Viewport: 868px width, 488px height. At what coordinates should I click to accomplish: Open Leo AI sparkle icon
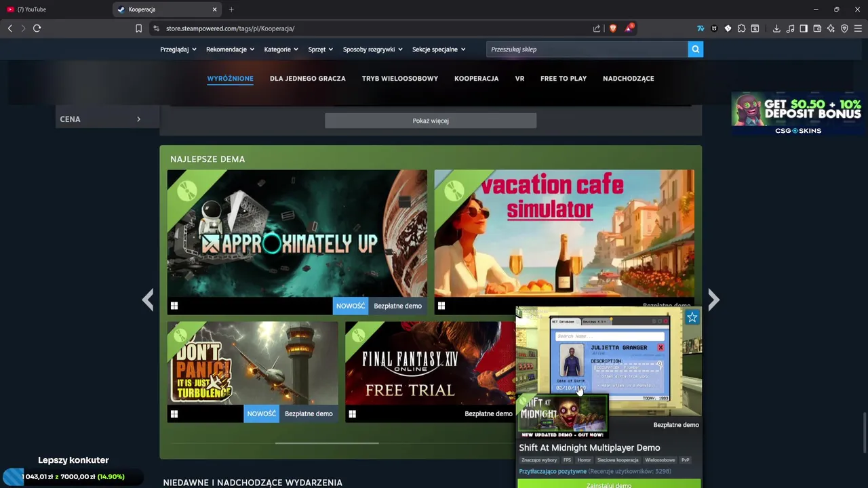pyautogui.click(x=831, y=28)
